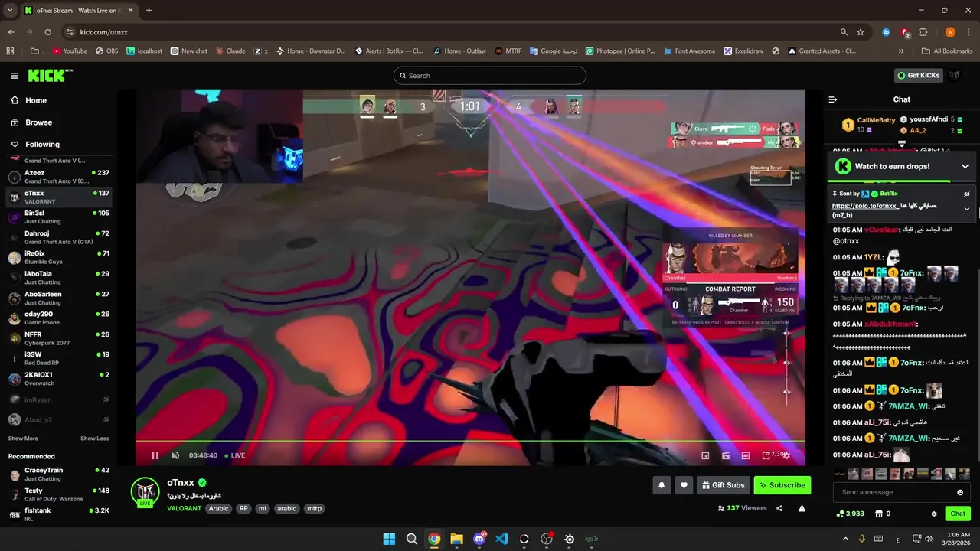Unmute the stream volume icon
Image resolution: width=980 pixels, height=551 pixels.
click(175, 455)
